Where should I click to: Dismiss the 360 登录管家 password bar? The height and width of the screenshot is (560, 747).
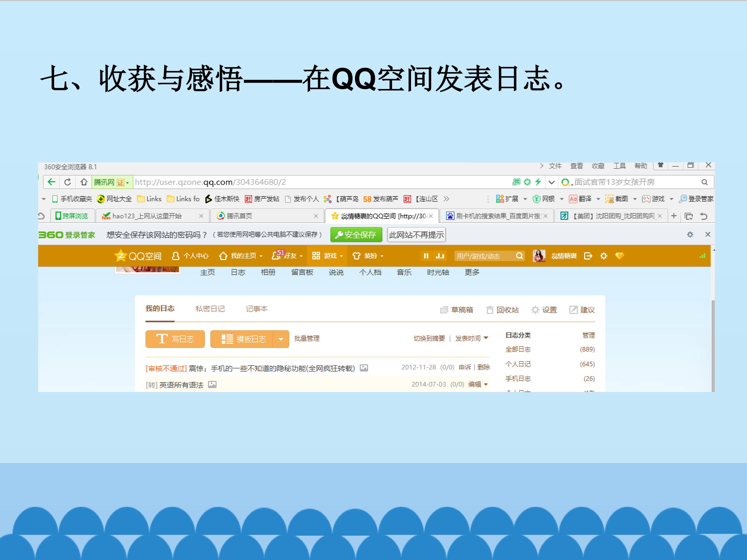coord(708,234)
